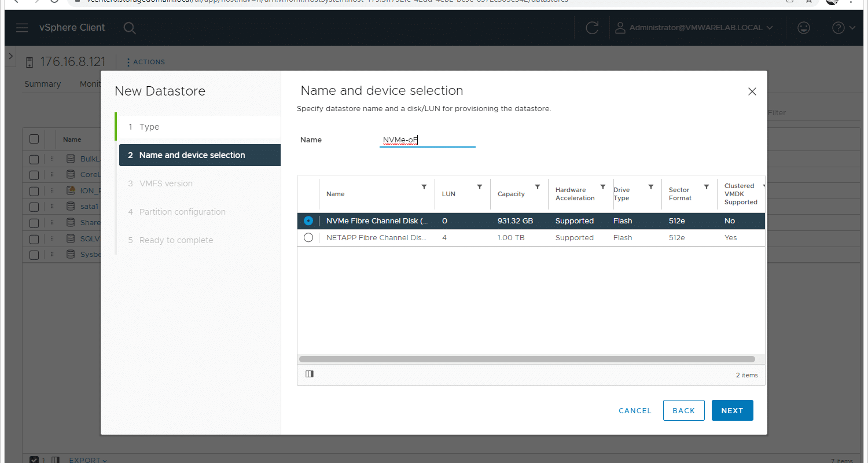Image resolution: width=868 pixels, height=463 pixels.
Task: Click the datastore Name input field
Action: tap(427, 140)
